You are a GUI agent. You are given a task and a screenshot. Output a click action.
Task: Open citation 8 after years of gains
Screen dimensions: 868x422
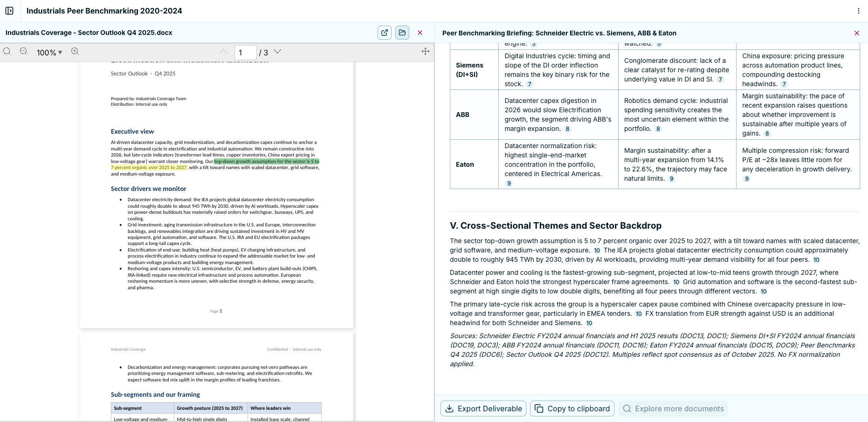[x=767, y=134]
